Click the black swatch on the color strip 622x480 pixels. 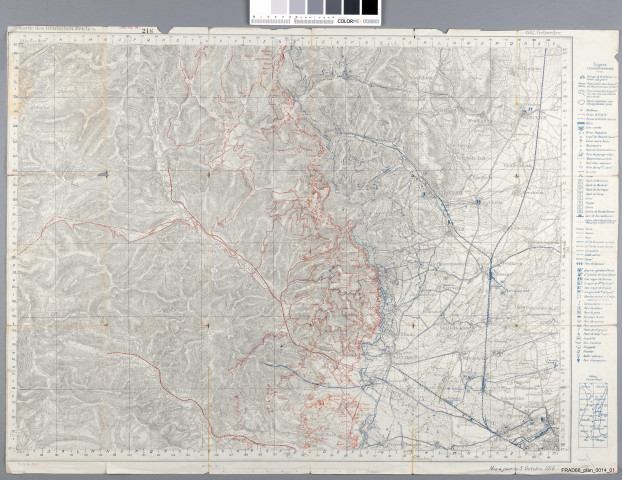coord(370,7)
